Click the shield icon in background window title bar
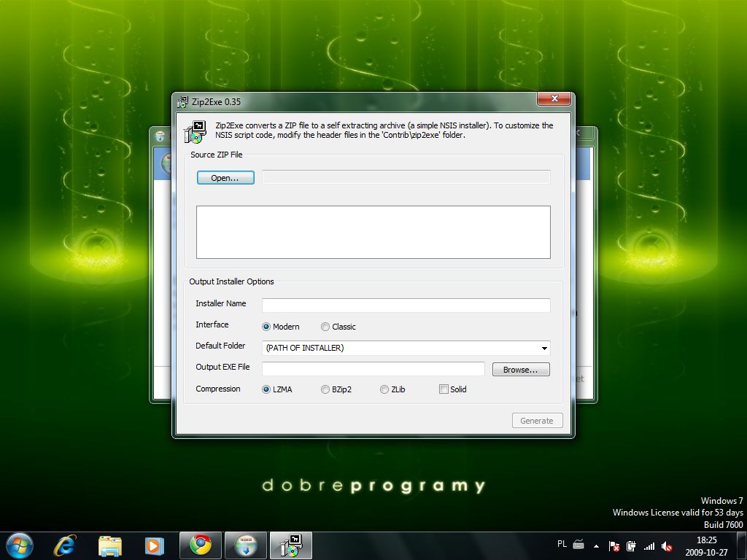Image resolution: width=747 pixels, height=560 pixels. coord(160,136)
